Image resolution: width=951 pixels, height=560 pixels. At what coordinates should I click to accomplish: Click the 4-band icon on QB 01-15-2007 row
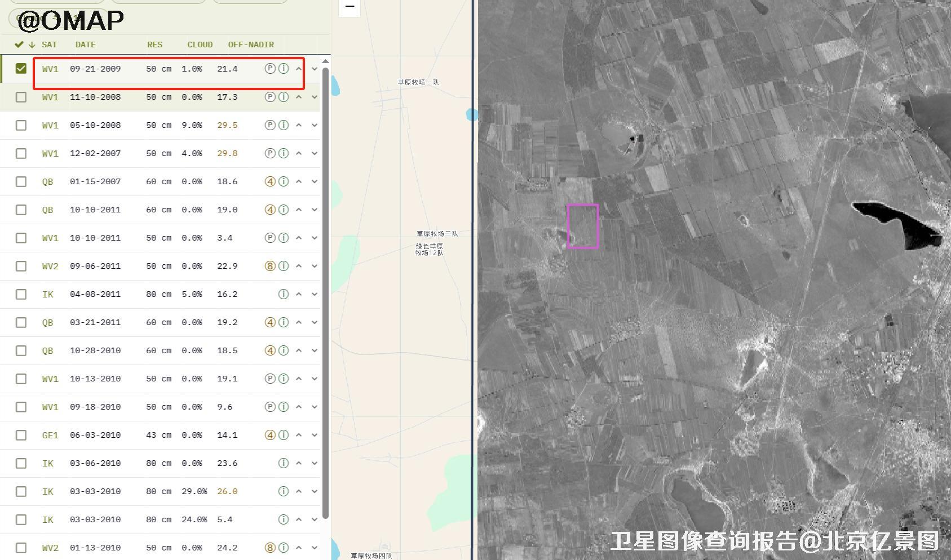270,181
